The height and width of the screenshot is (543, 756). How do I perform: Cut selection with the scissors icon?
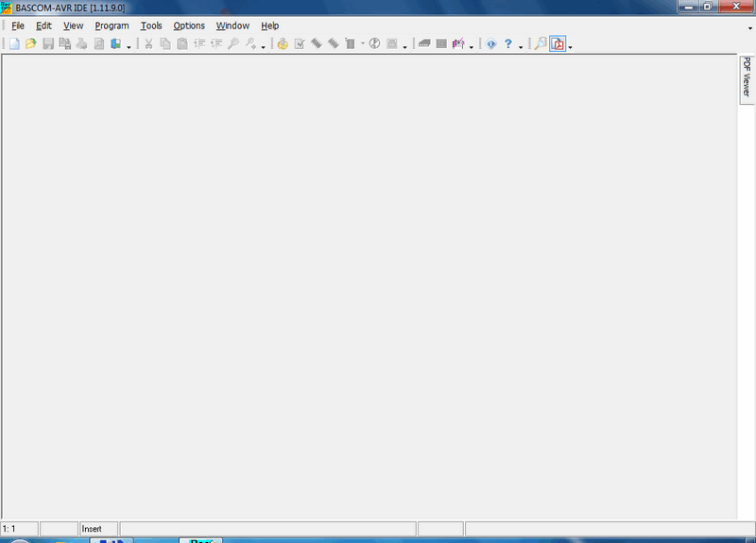[x=148, y=43]
